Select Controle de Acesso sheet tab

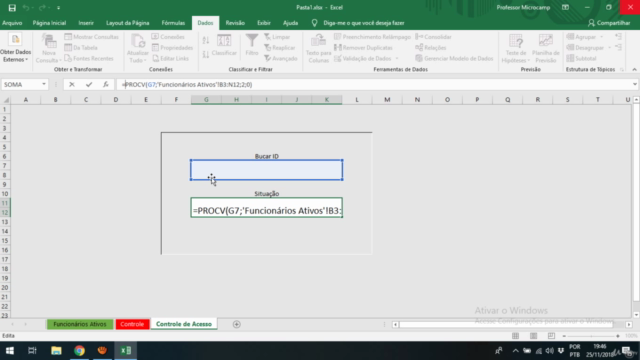pos(184,324)
